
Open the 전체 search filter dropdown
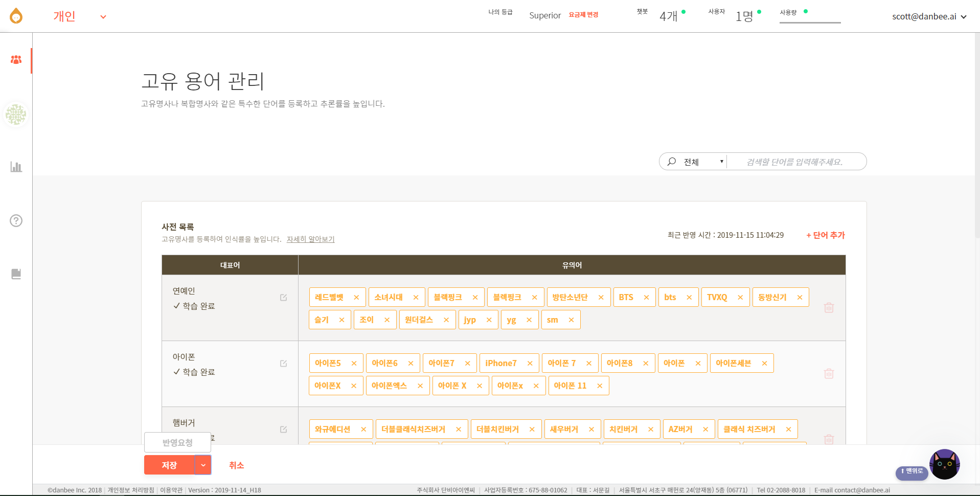point(704,162)
